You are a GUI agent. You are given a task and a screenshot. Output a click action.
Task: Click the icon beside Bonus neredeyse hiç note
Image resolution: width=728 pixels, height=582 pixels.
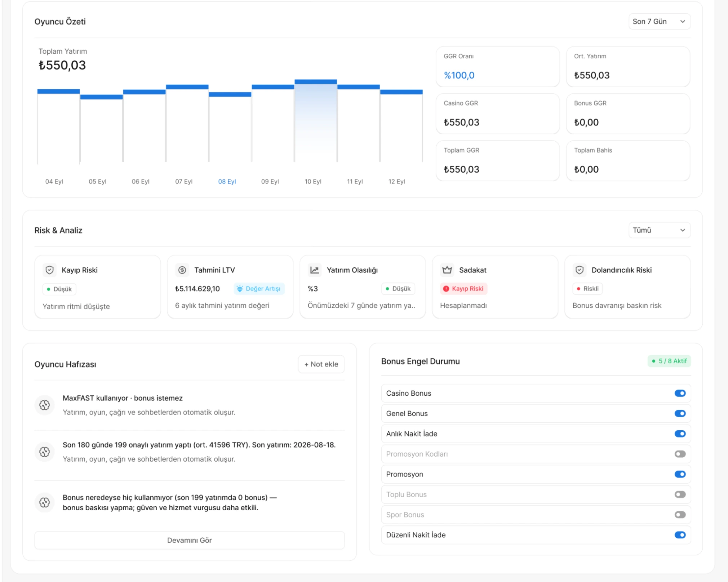(x=45, y=502)
